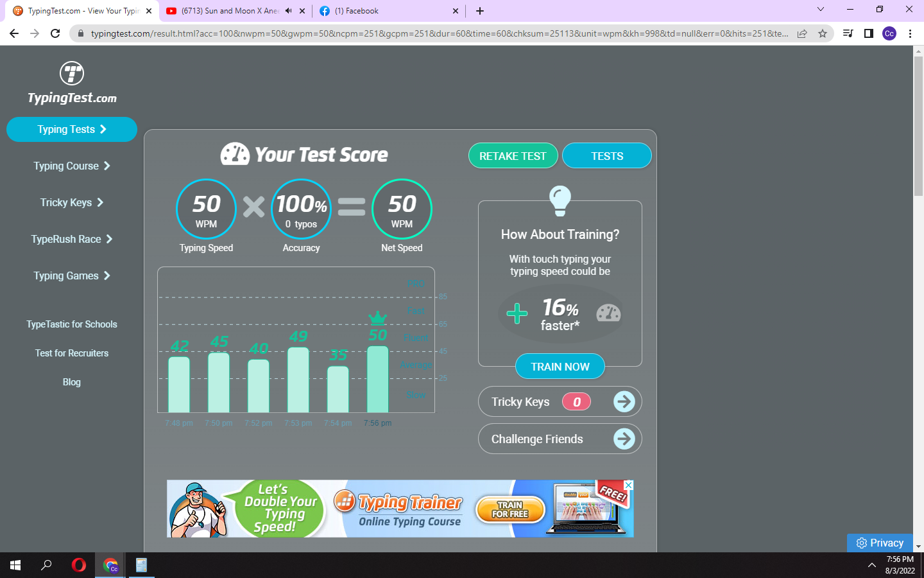Click the Challenge Friends arrow icon
This screenshot has height=578, width=924.
point(624,439)
